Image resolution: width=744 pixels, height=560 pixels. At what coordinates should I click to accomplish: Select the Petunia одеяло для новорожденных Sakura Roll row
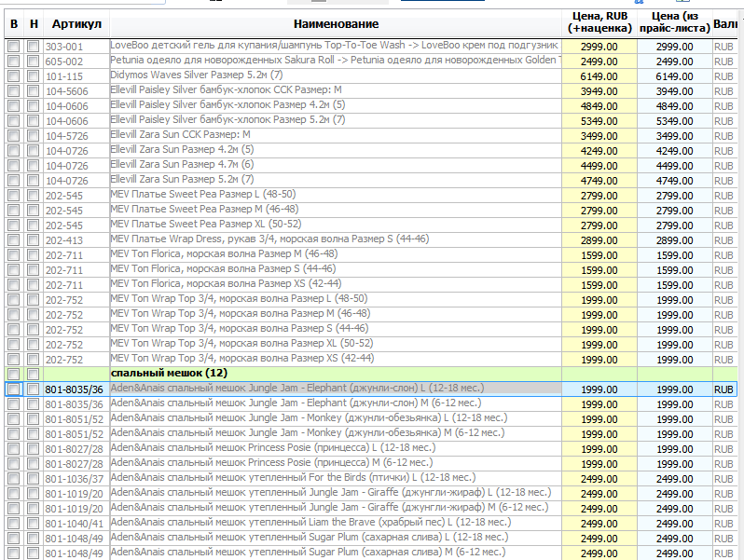pos(335,61)
